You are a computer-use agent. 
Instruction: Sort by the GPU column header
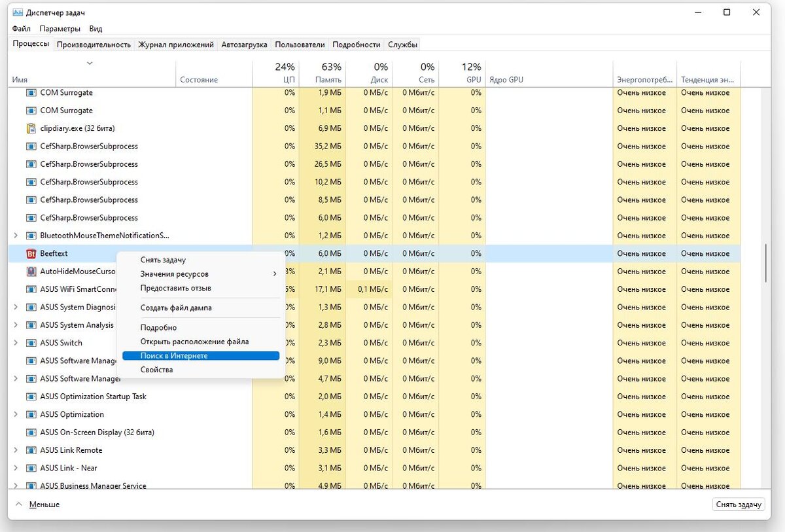click(x=462, y=73)
